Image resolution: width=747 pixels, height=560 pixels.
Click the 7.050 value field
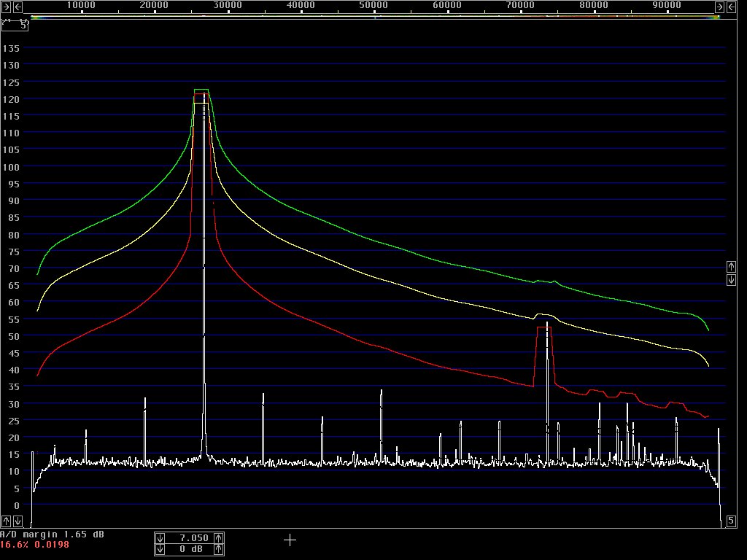190,538
